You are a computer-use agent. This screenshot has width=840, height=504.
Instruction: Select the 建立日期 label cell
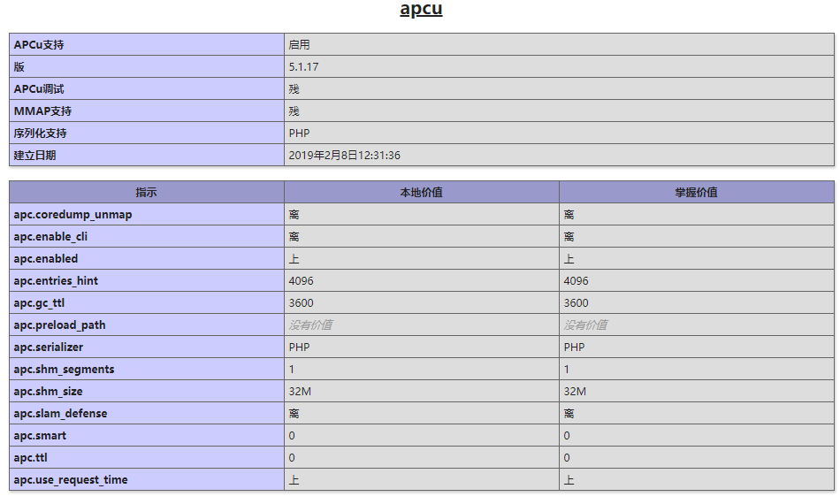click(x=146, y=156)
